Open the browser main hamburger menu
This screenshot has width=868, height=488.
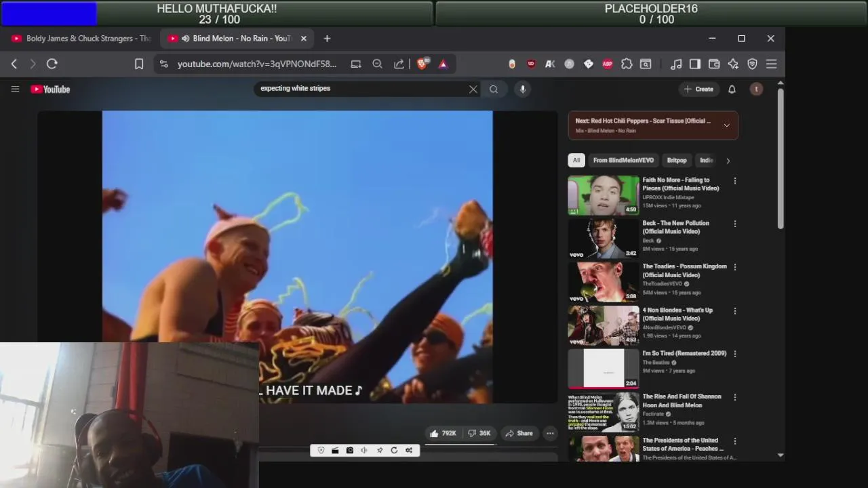point(771,64)
